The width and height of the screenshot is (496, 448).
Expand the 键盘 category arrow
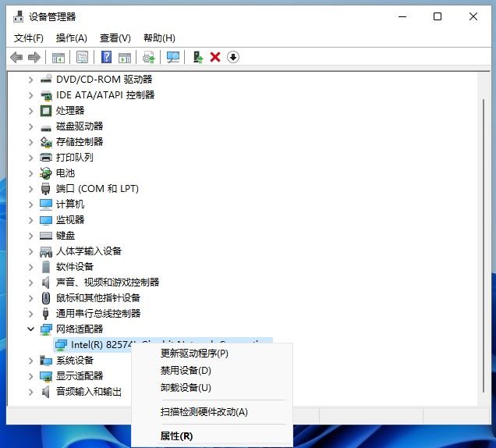coord(31,236)
